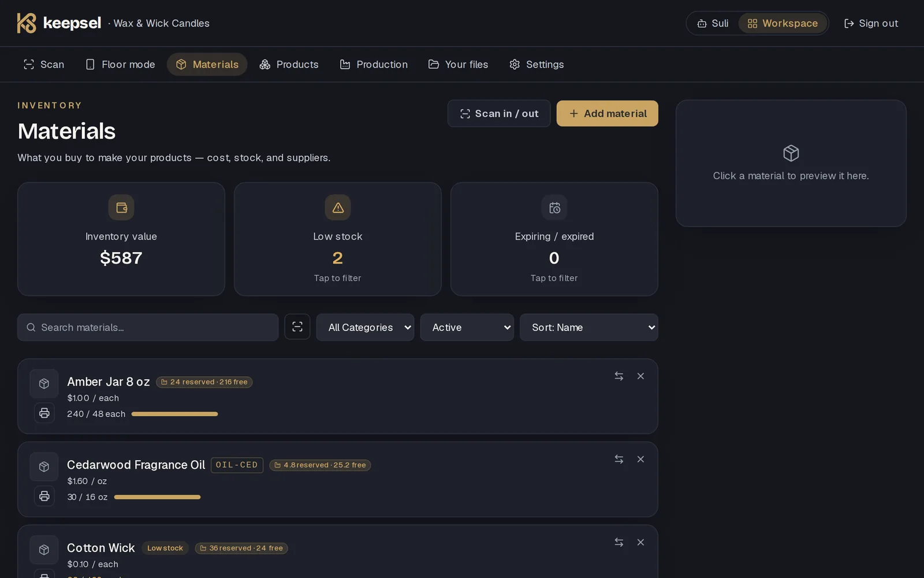Focus the Search materials field
This screenshot has width=924, height=578.
148,328
